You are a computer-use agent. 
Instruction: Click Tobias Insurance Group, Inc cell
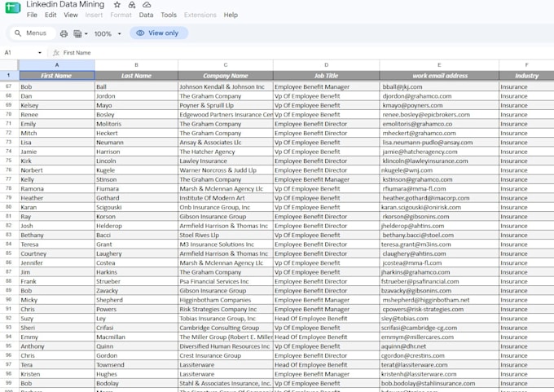tap(226, 319)
